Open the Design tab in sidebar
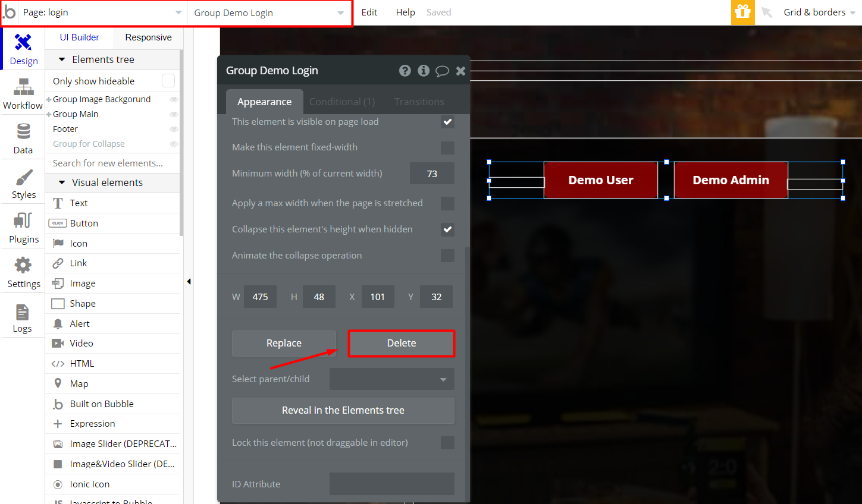 click(x=23, y=49)
